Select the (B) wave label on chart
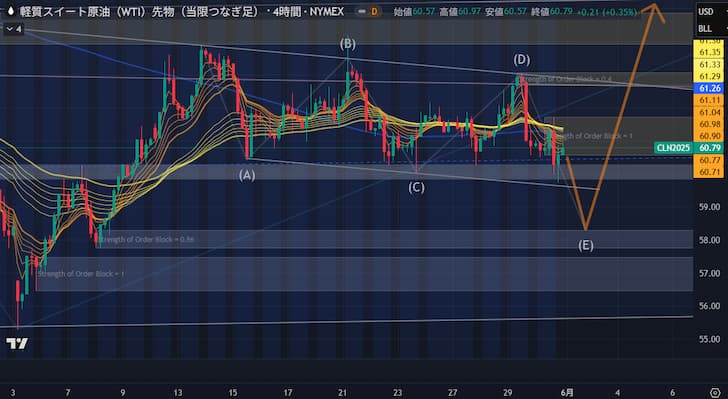 [348, 44]
